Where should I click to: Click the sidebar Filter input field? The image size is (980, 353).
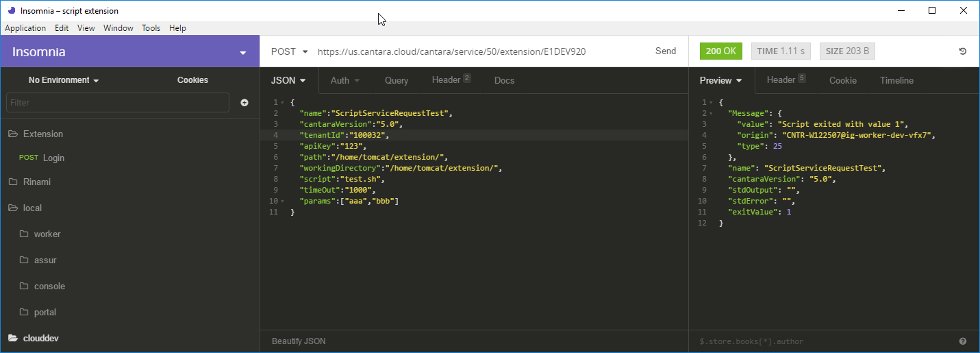pyautogui.click(x=117, y=103)
